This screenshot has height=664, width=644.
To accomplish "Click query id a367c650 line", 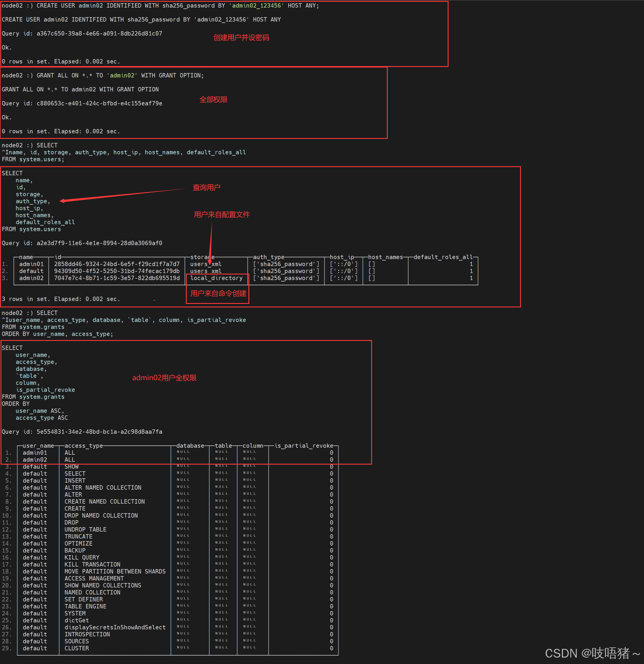I will [82, 33].
